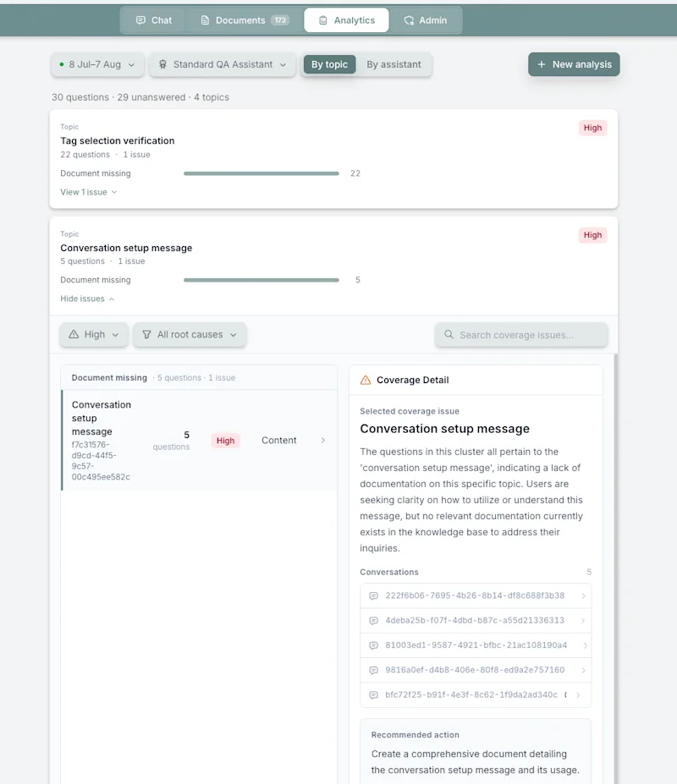
Task: Select the Analytics tab
Action: click(x=346, y=20)
